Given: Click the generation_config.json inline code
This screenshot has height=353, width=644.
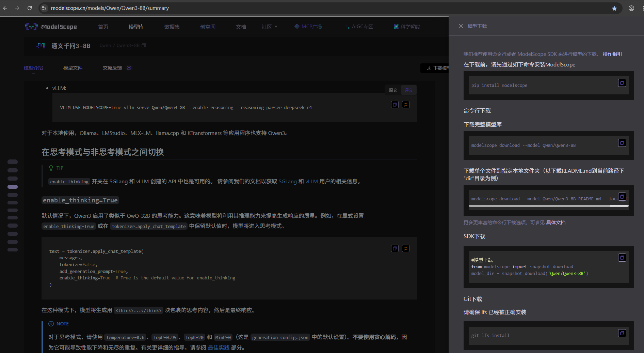Looking at the screenshot, I should 280,337.
